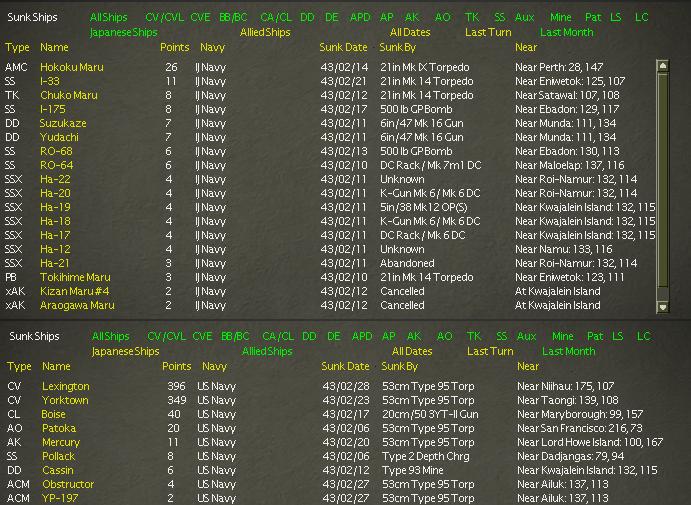Filter lower panel by BB/BC
This screenshot has width=691, height=505.
point(235,336)
